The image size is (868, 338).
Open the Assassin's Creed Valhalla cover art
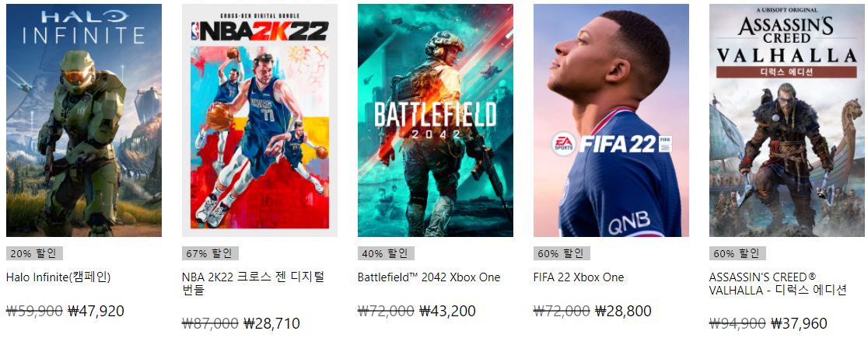[x=786, y=120]
